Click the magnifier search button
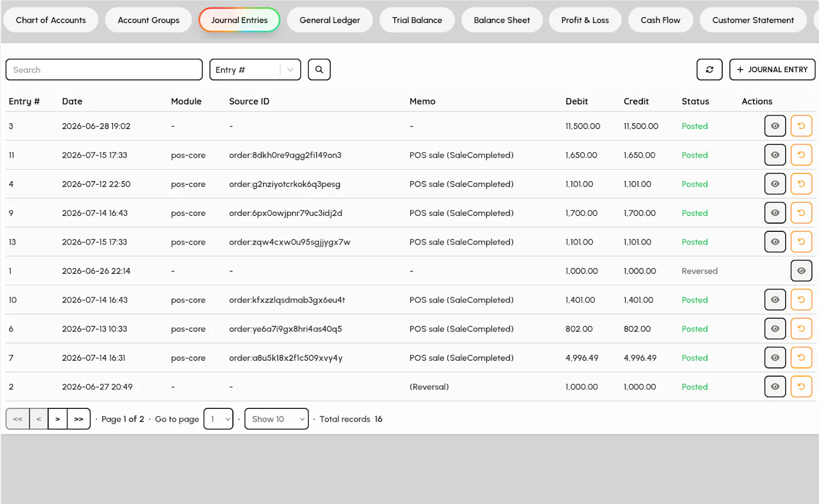 [319, 70]
